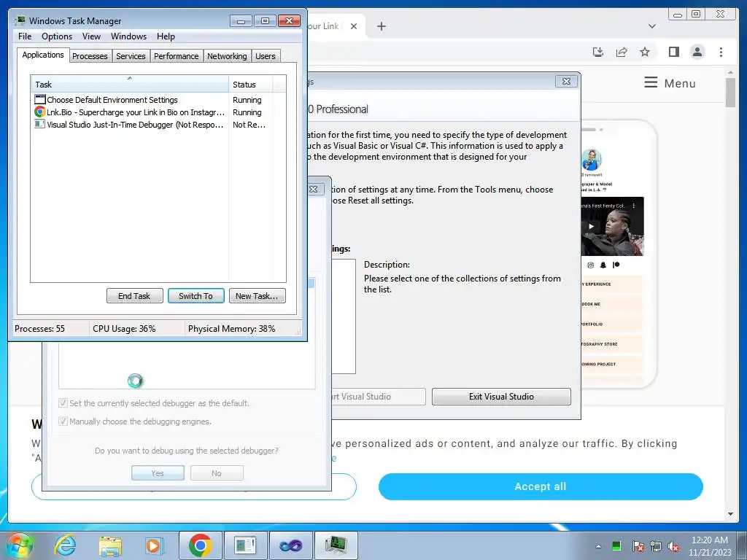
Task: Click the network tray icon
Action: pyautogui.click(x=656, y=546)
